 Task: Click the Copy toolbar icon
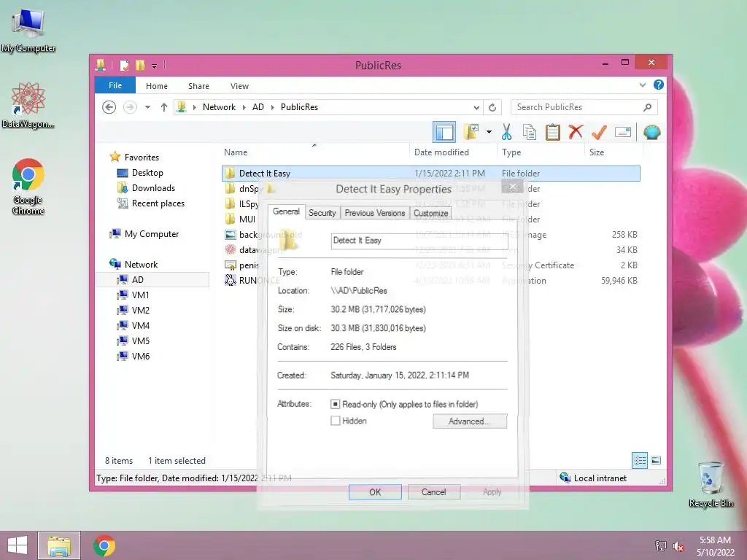click(x=530, y=133)
